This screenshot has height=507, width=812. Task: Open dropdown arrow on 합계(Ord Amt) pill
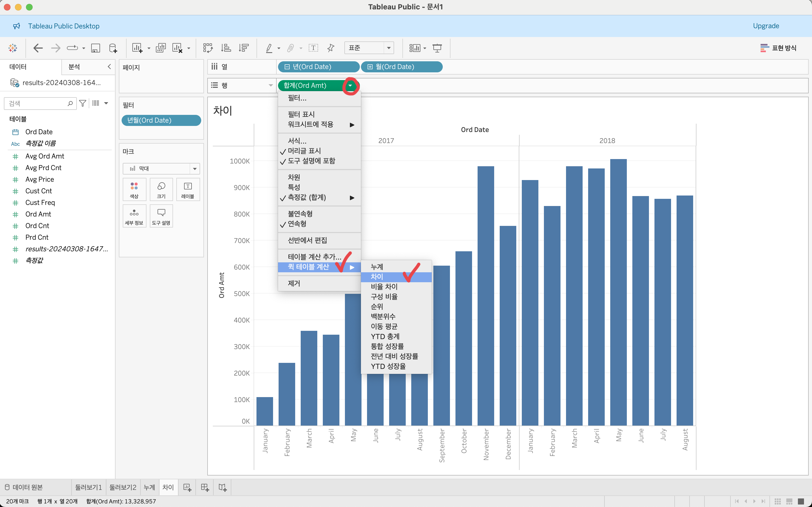coord(350,86)
